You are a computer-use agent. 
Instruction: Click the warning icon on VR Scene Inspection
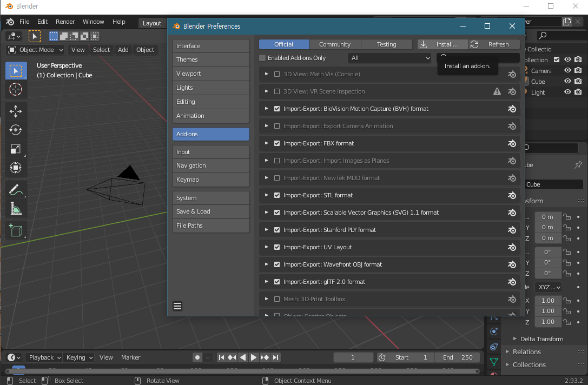tap(497, 91)
